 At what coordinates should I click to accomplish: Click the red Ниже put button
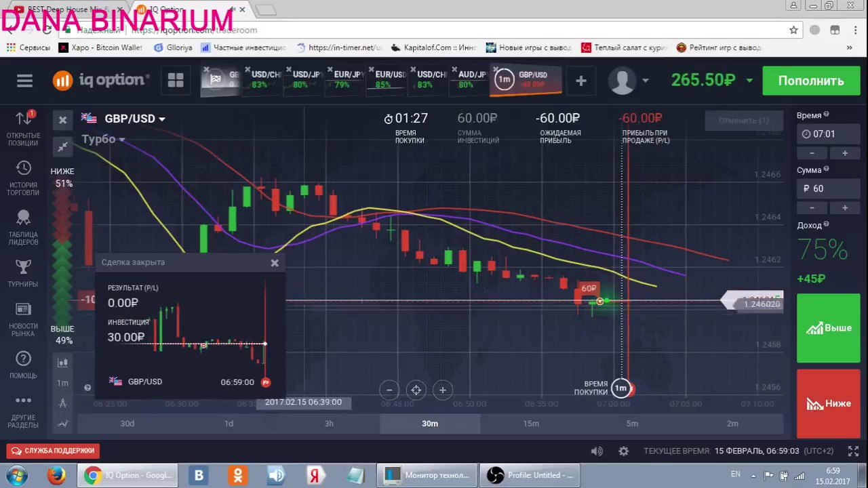click(828, 403)
